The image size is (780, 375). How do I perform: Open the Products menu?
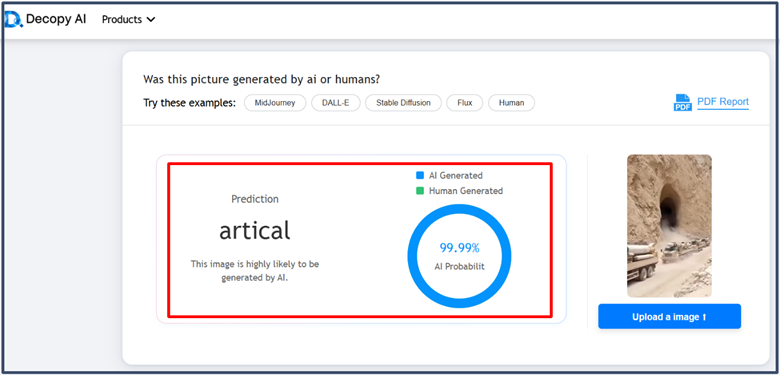tap(129, 19)
